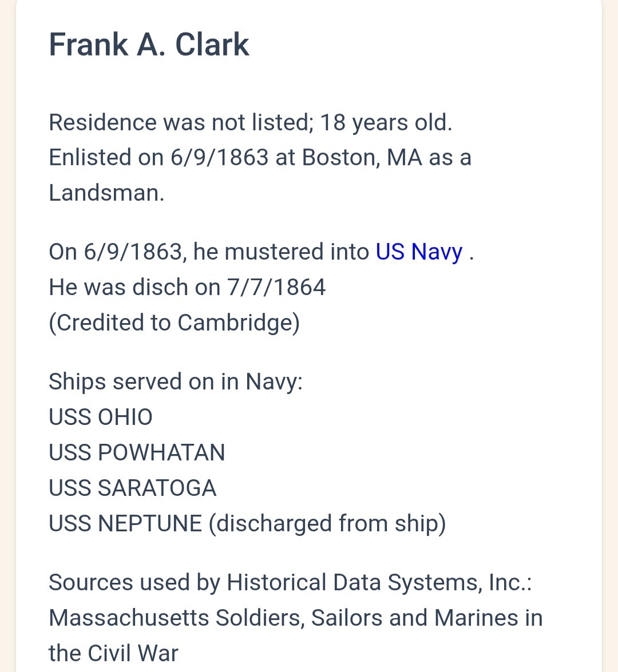The width and height of the screenshot is (618, 672).
Task: Select the USS NEPTUNE ship name
Action: coord(125,523)
